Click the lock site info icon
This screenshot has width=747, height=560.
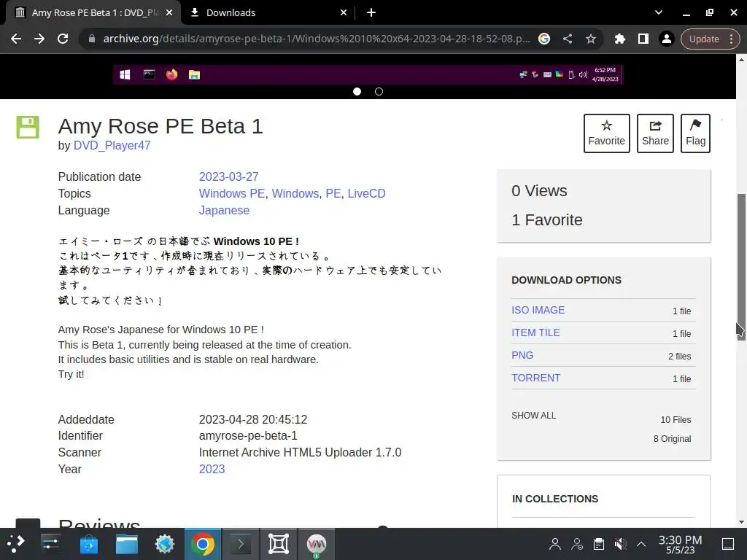pyautogui.click(x=91, y=39)
